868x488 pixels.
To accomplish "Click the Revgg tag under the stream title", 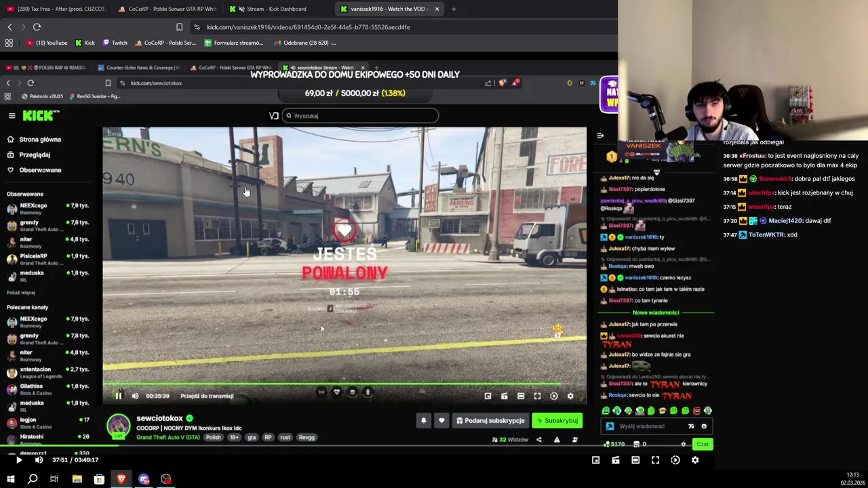I will point(307,437).
